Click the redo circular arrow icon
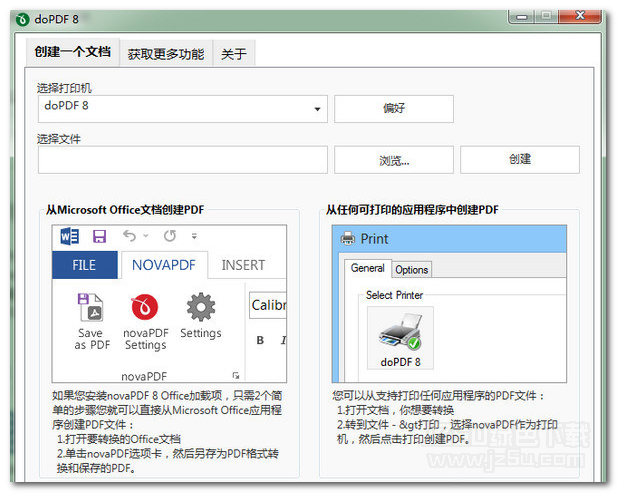Screen dimensions: 617x493 [x=170, y=236]
